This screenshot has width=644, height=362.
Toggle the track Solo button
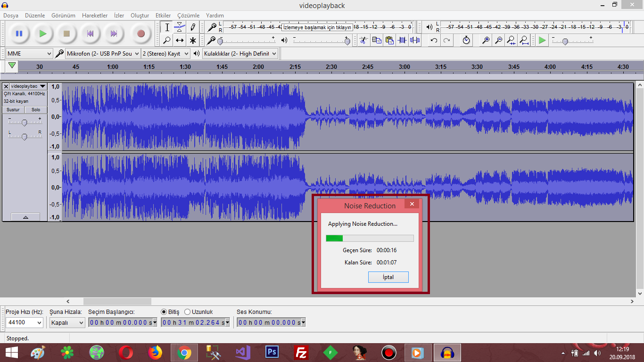point(36,110)
